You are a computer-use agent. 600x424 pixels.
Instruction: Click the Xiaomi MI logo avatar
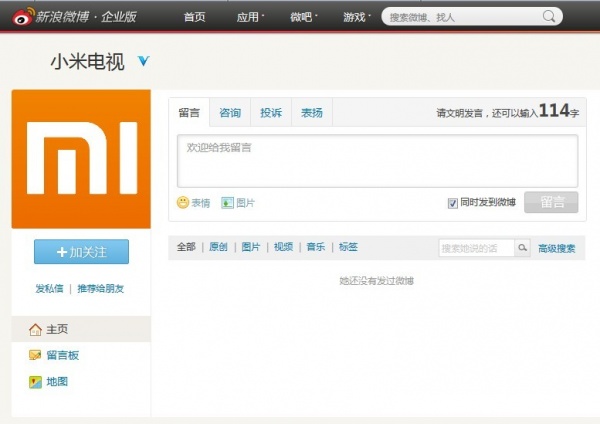81,159
